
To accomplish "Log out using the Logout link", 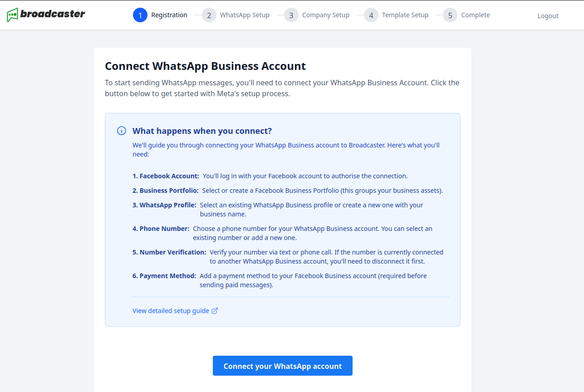I will [x=548, y=16].
